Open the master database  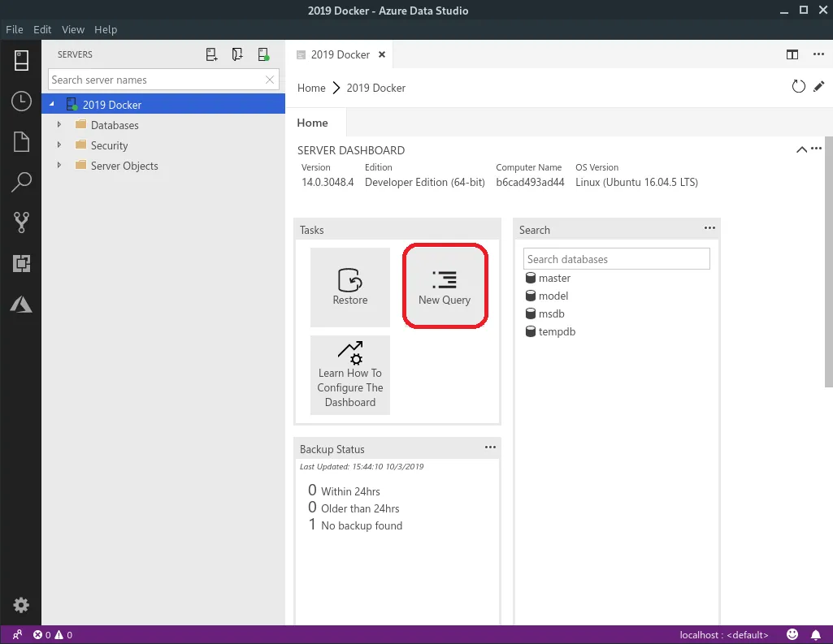[x=548, y=278]
